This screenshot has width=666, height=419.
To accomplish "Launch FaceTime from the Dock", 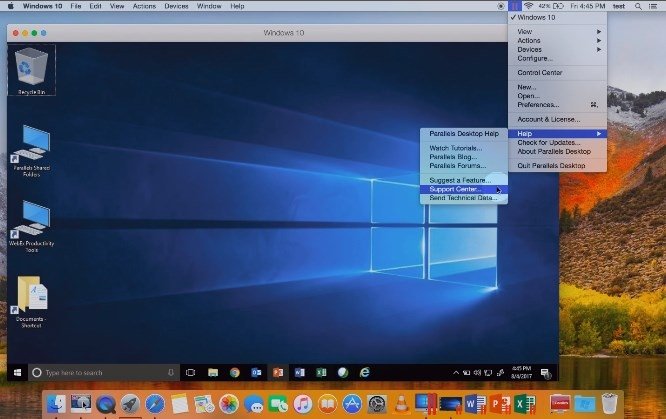I will coord(278,404).
